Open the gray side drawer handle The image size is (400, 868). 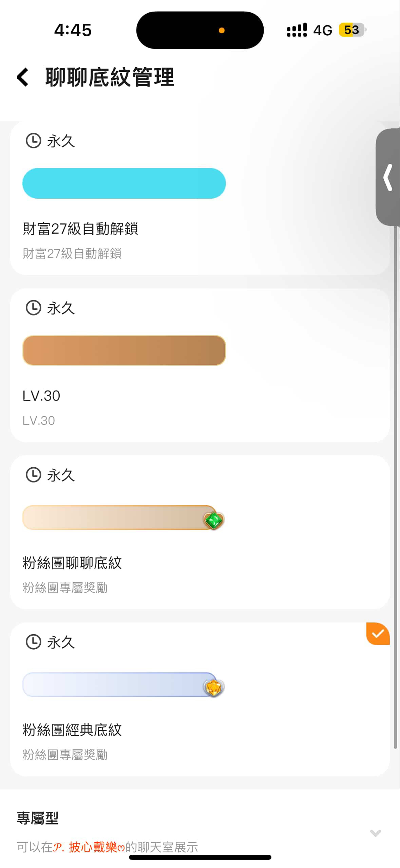[x=388, y=177]
